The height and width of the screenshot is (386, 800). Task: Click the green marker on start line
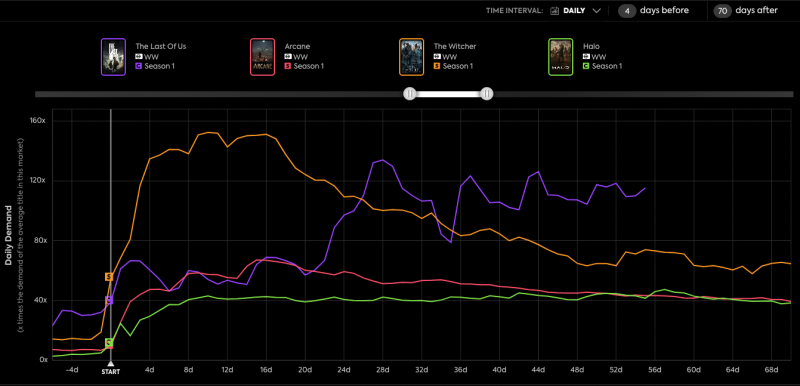click(x=109, y=342)
